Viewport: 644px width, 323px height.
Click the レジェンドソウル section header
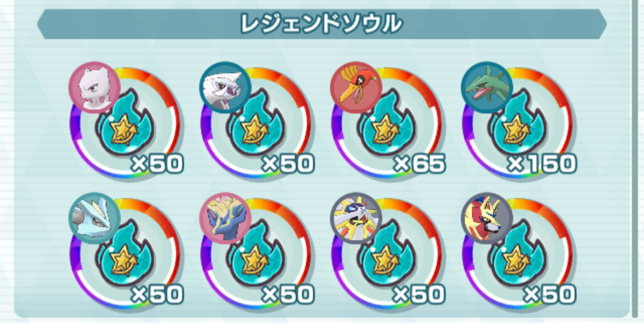pos(321,24)
